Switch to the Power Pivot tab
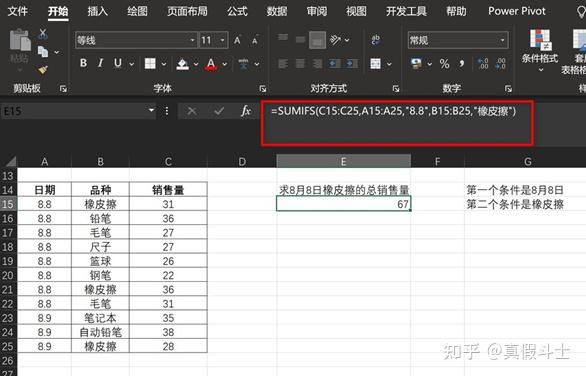The image size is (586, 376). 516,11
